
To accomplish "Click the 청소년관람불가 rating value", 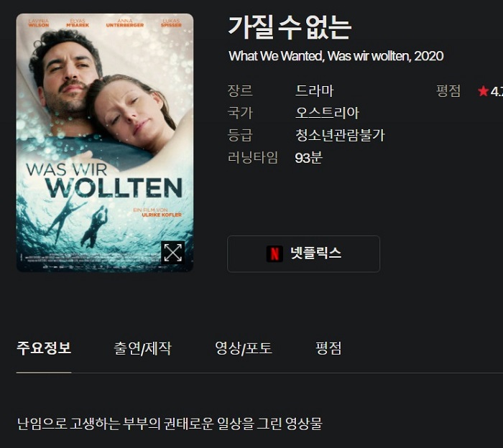I will (340, 135).
